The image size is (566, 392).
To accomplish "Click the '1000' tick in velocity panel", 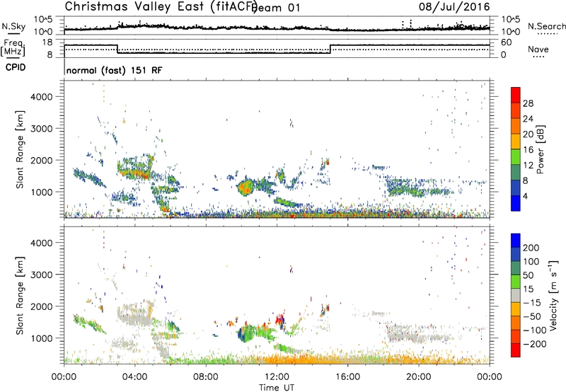I will [x=41, y=338].
